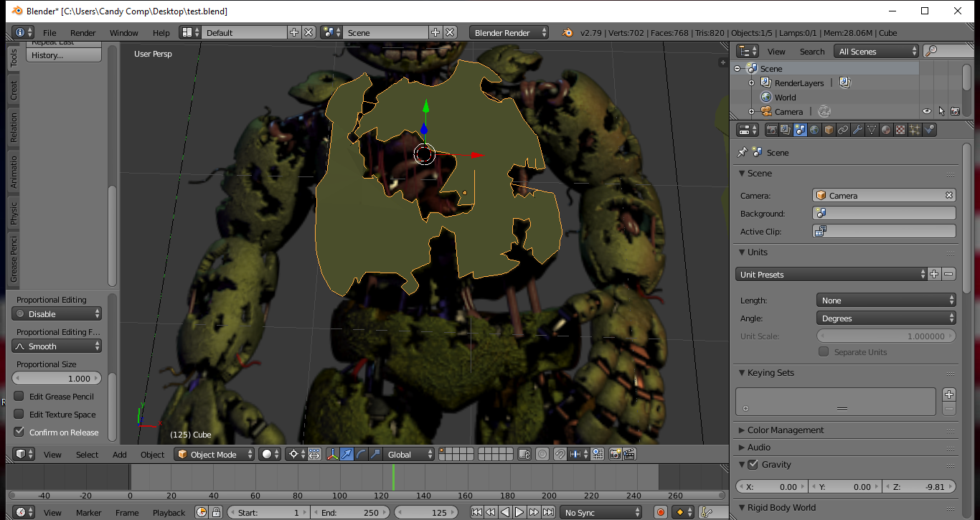
Task: Click the OpenGL render animation clapperboard icon
Action: pos(629,454)
